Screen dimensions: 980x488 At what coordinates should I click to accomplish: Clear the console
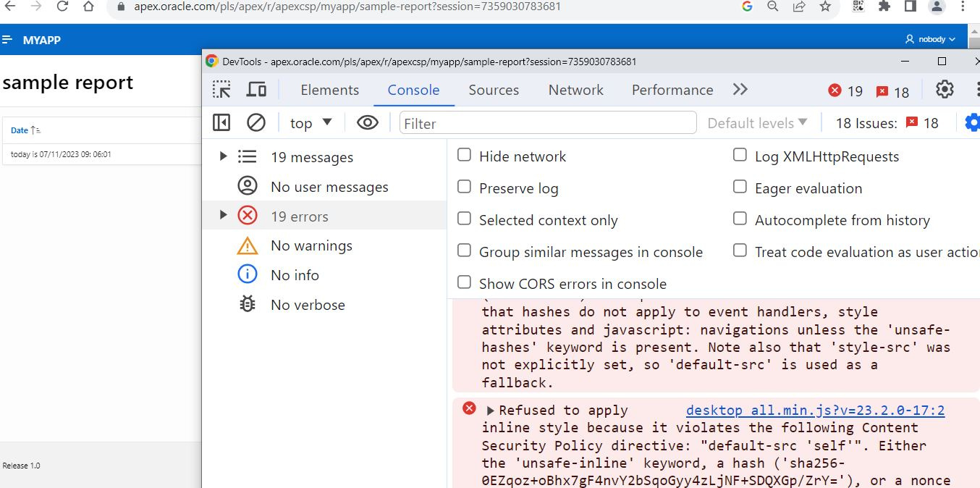256,123
